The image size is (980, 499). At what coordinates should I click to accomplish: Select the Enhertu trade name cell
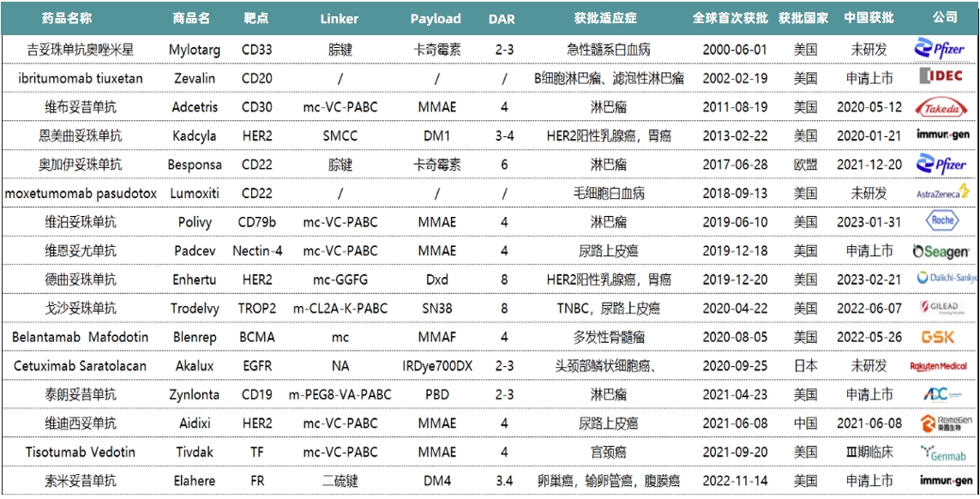(194, 280)
